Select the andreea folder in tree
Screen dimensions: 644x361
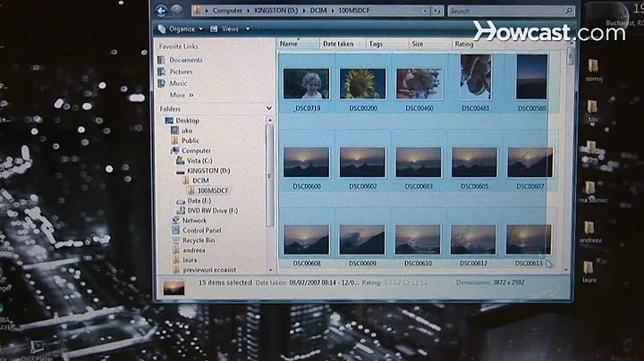tap(193, 250)
